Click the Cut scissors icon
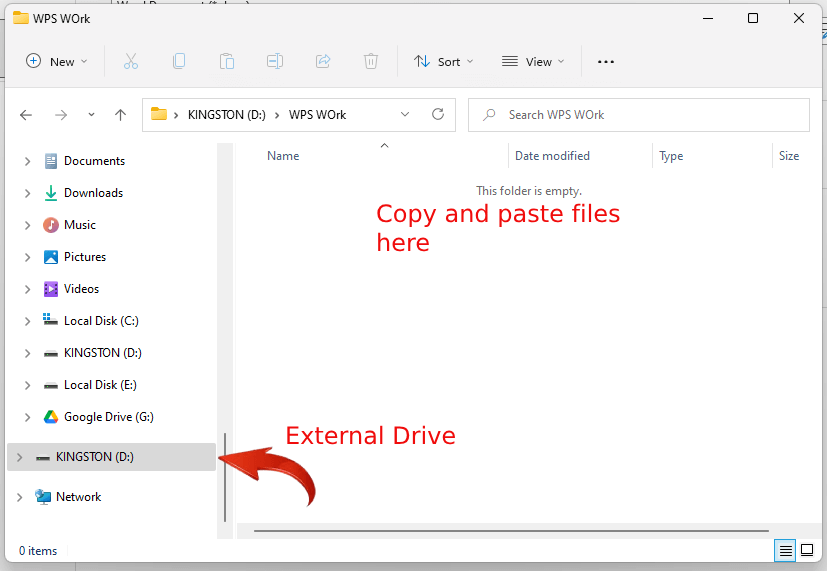This screenshot has height=571, width=827. tap(131, 62)
